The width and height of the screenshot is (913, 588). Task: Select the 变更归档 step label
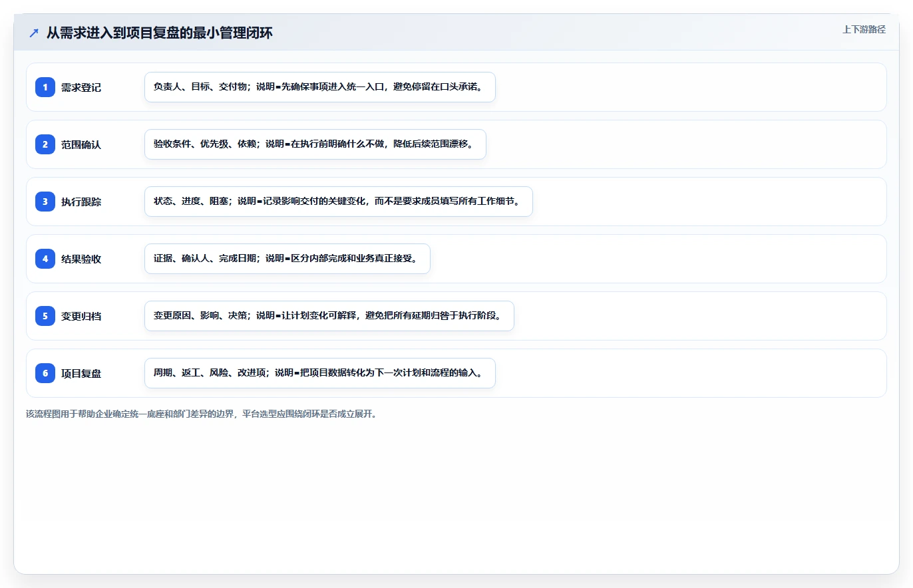pyautogui.click(x=81, y=316)
